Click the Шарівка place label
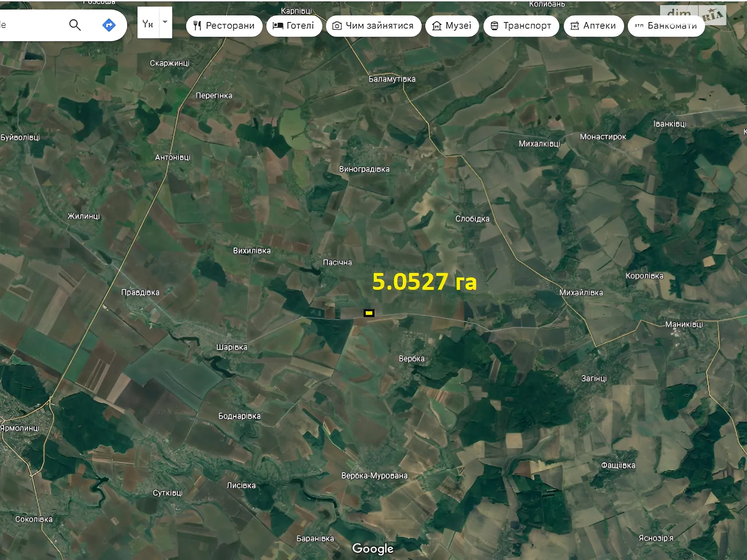This screenshot has width=747, height=560. click(232, 347)
